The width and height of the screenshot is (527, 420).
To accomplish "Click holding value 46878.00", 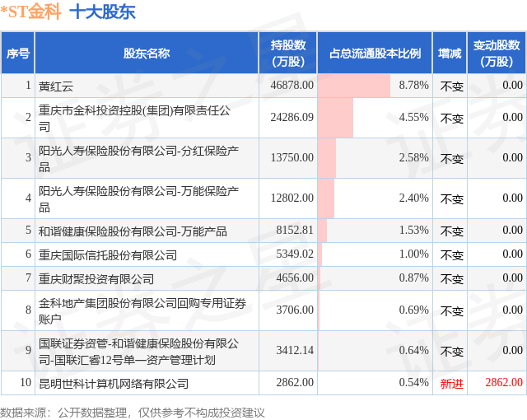I will 291,85.
